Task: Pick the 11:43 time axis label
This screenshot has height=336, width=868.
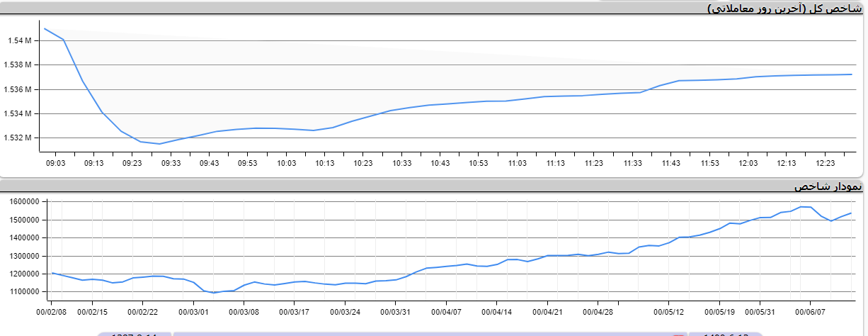Action: pyautogui.click(x=670, y=163)
